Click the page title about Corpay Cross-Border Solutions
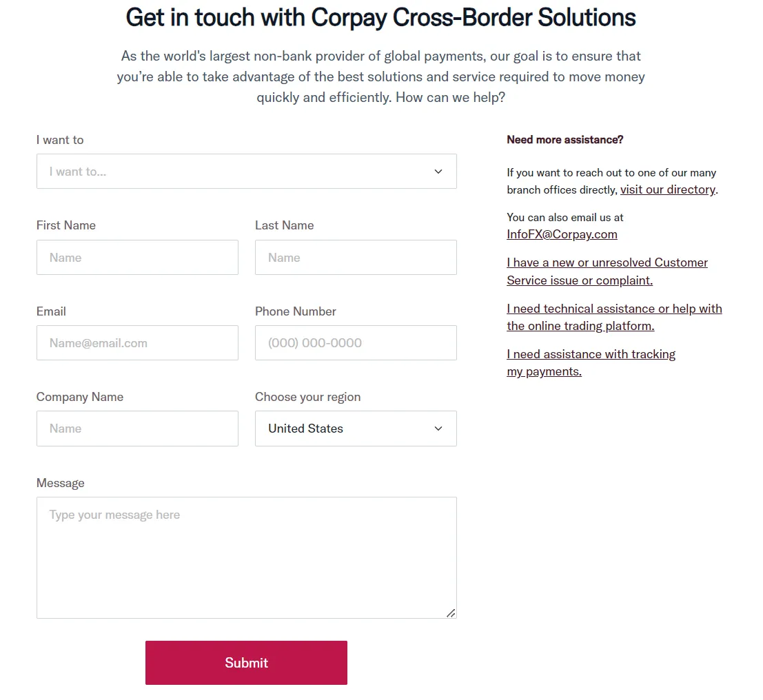 (380, 17)
